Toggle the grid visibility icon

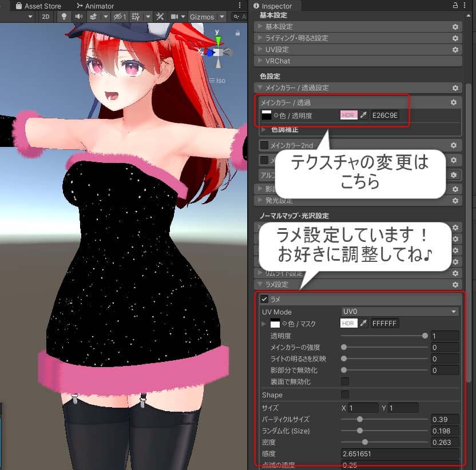click(136, 17)
